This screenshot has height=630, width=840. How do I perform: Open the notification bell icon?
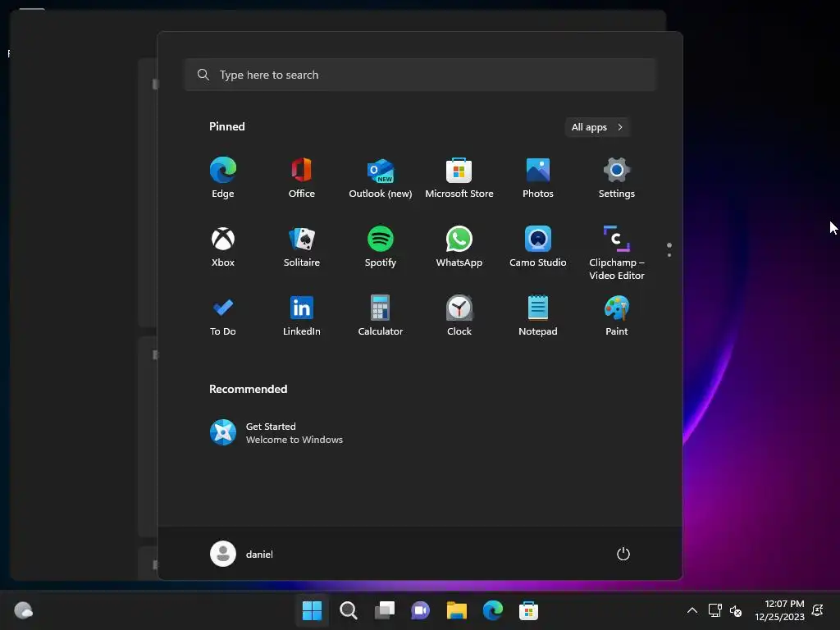click(x=818, y=610)
